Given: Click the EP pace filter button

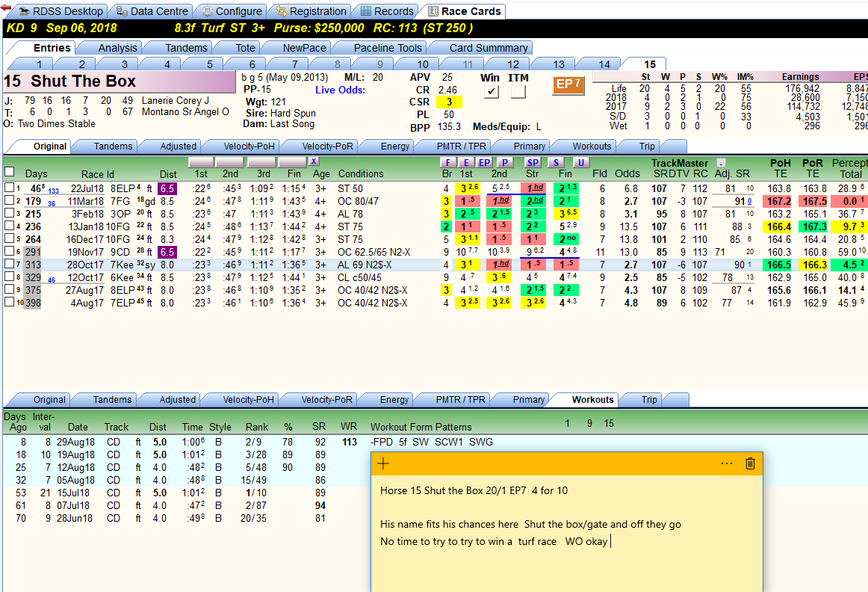Looking at the screenshot, I should point(484,162).
